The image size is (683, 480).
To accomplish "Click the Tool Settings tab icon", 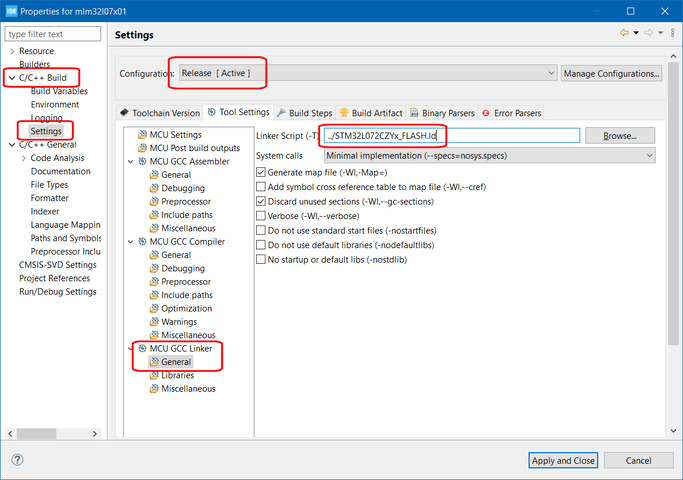I will (212, 112).
